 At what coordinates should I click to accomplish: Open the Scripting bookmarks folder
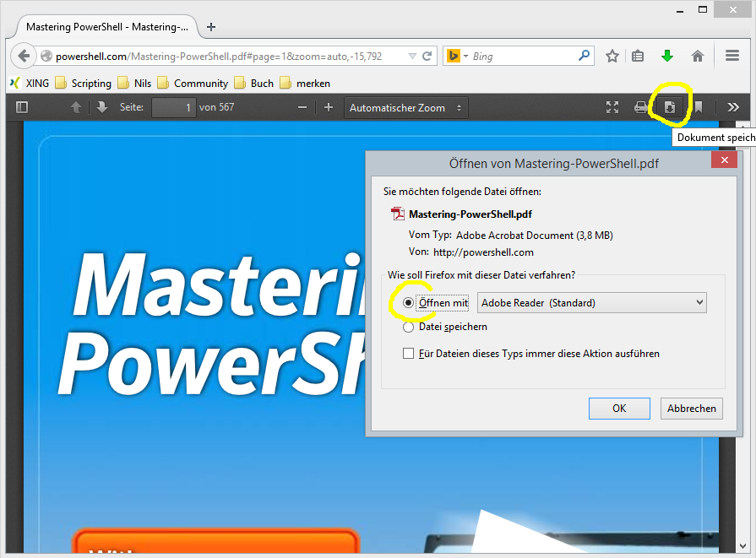click(83, 84)
